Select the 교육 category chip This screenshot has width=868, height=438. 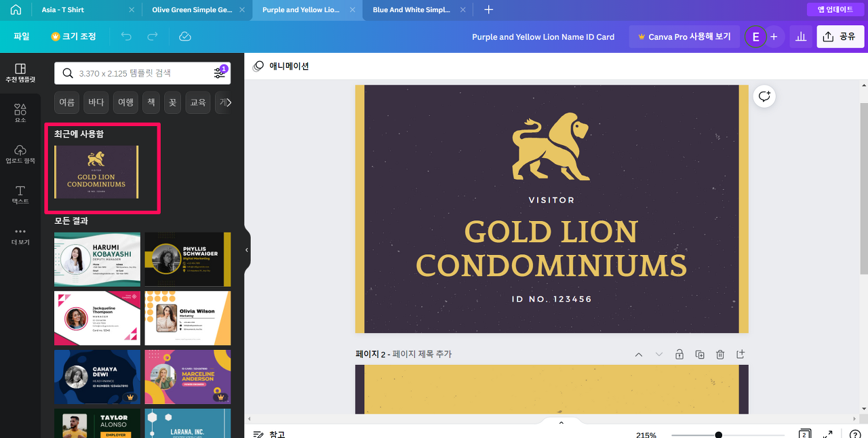(197, 102)
